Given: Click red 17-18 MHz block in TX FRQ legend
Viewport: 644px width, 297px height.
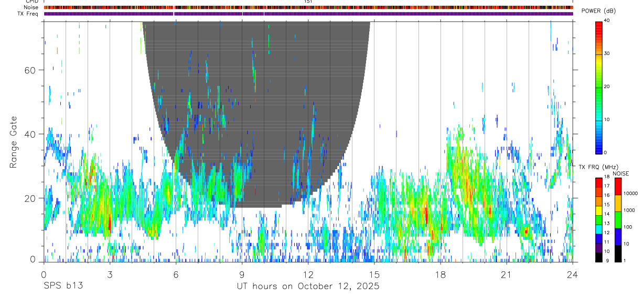Looking at the screenshot, I should tap(598, 182).
